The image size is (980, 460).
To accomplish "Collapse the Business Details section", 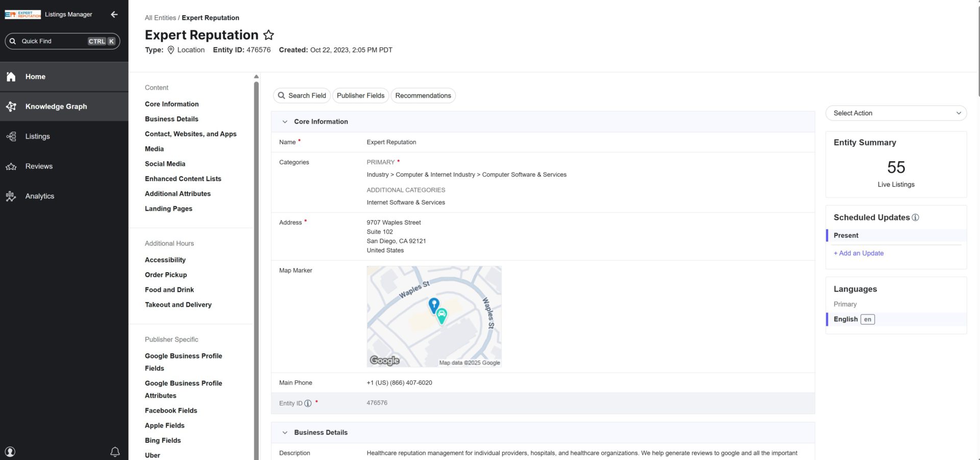I will click(x=285, y=432).
